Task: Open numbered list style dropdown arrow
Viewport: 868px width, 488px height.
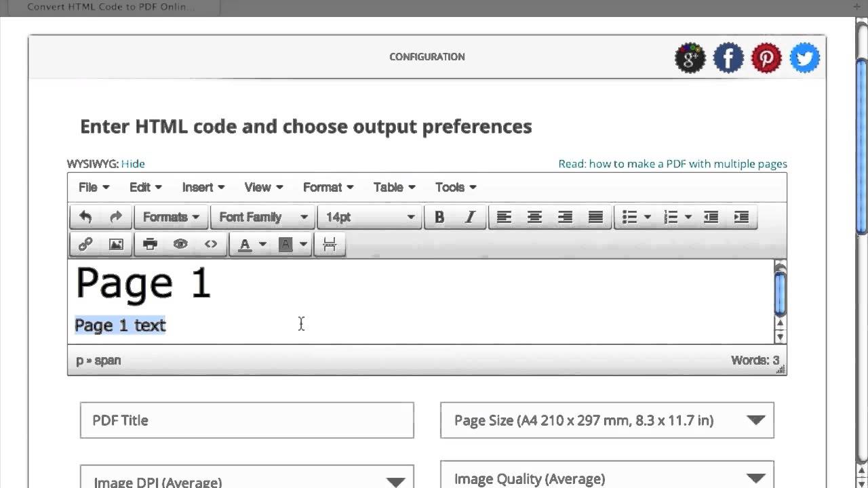Action: (x=688, y=217)
